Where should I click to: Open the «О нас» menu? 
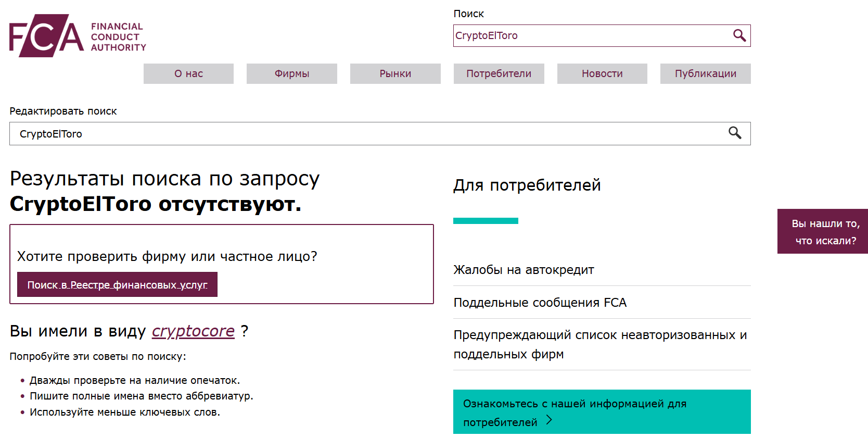click(x=188, y=73)
